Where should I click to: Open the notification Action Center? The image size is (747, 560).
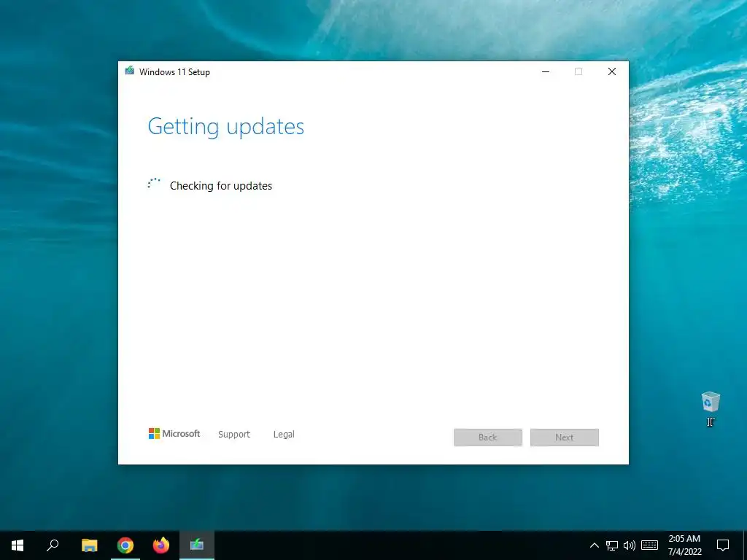coord(723,545)
